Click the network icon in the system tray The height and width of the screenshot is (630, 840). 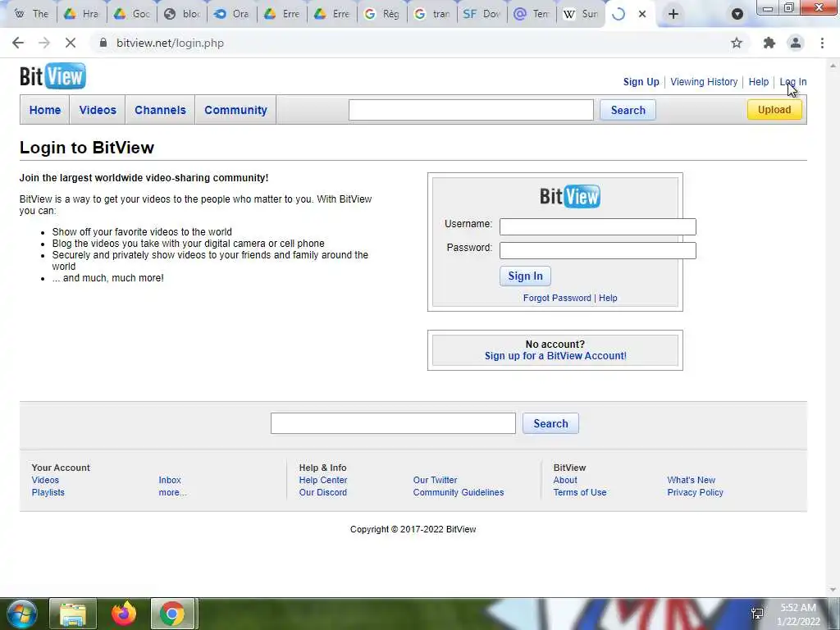point(757,614)
